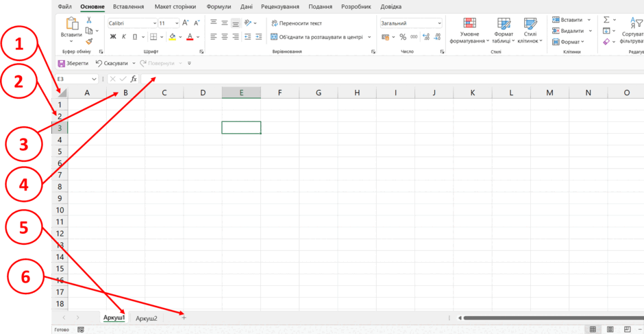Add a new sheet with the plus button
Screen dimensions: 644x334
(x=184, y=318)
